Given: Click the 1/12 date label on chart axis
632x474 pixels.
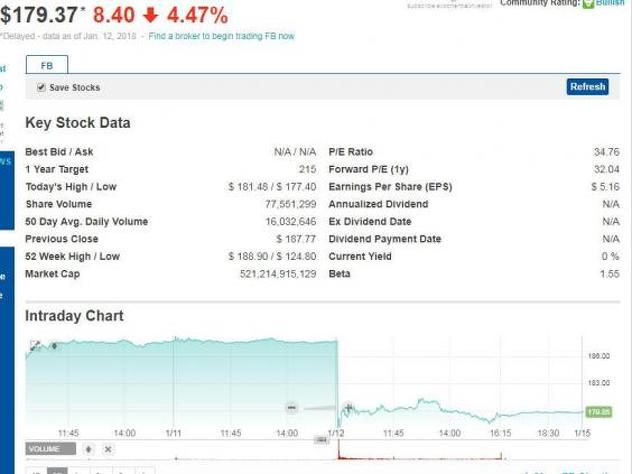Looking at the screenshot, I should tap(336, 433).
